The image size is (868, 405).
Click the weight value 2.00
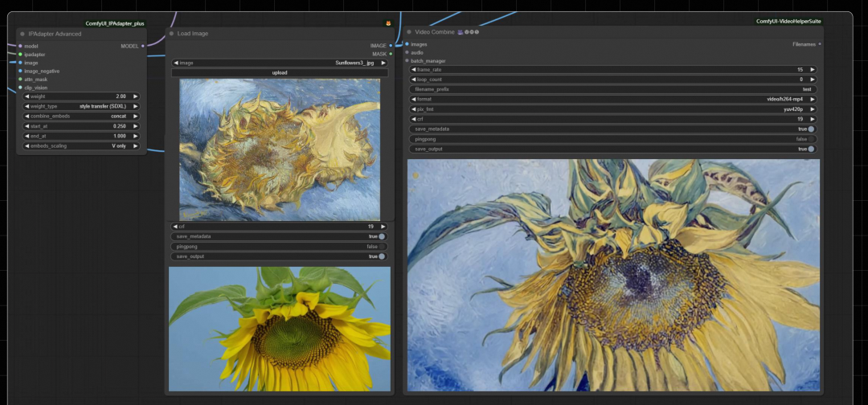pyautogui.click(x=121, y=96)
